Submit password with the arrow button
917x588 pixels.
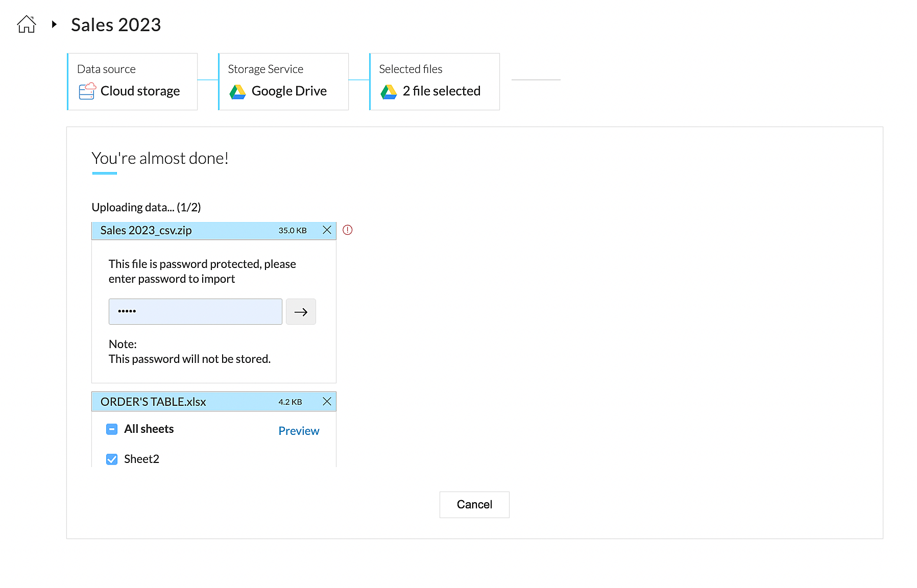(301, 312)
